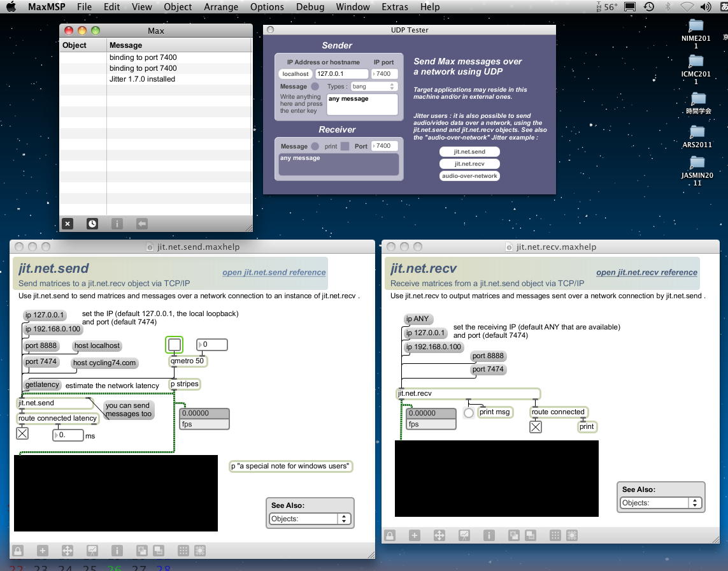Open See Also Objects menu in jit.net.recv help
Image resolution: width=728 pixels, height=571 pixels.
click(x=661, y=503)
